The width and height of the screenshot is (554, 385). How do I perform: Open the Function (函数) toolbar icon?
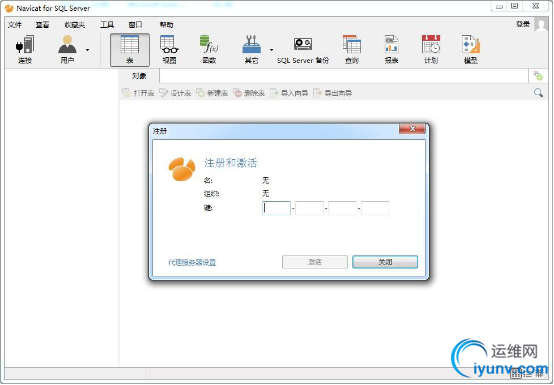click(x=209, y=49)
